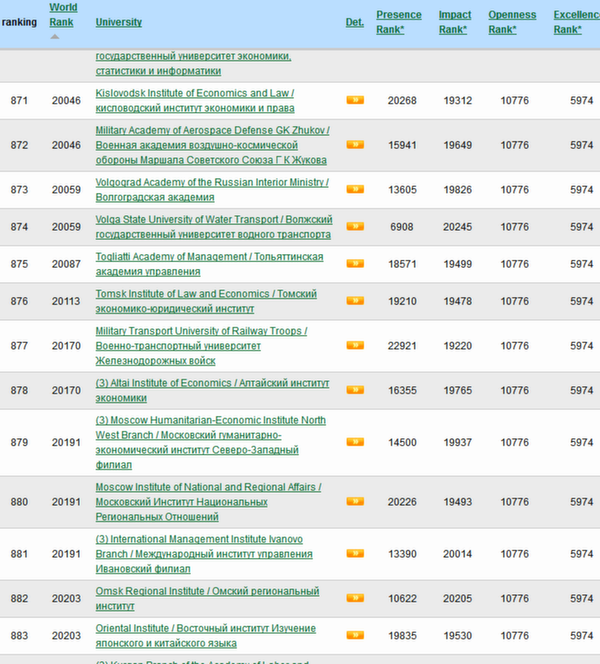Click details icon for Volga State University row
Image resolution: width=600 pixels, height=664 pixels.
(x=355, y=227)
